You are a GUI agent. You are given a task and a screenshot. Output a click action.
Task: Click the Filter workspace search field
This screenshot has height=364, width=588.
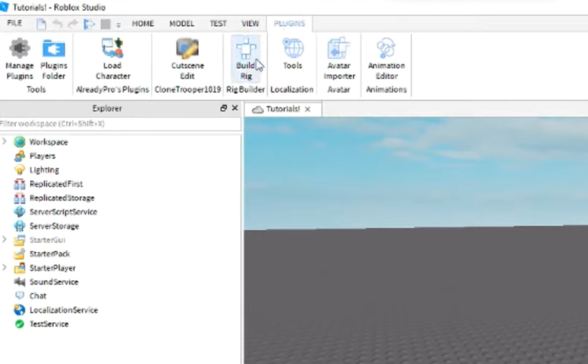tap(115, 123)
